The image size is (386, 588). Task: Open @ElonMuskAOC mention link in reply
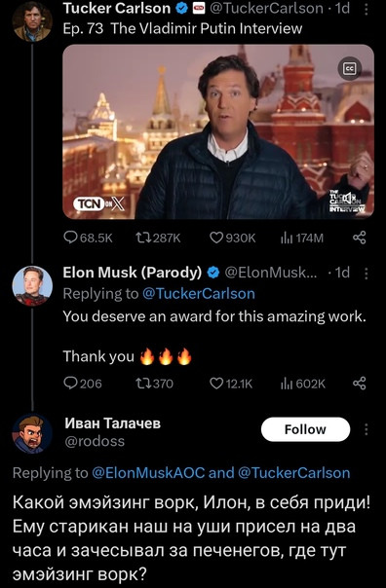coord(148,473)
